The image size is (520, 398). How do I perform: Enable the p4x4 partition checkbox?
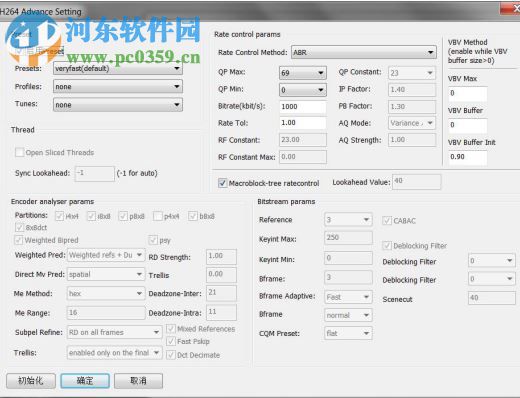coord(158,216)
